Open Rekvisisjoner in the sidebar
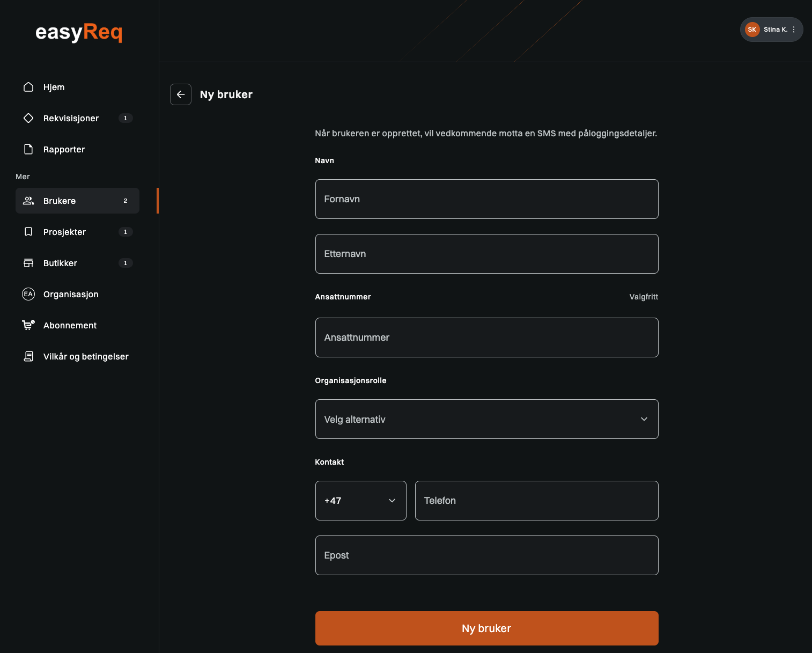Screen dimensions: 812x653 coord(77,118)
